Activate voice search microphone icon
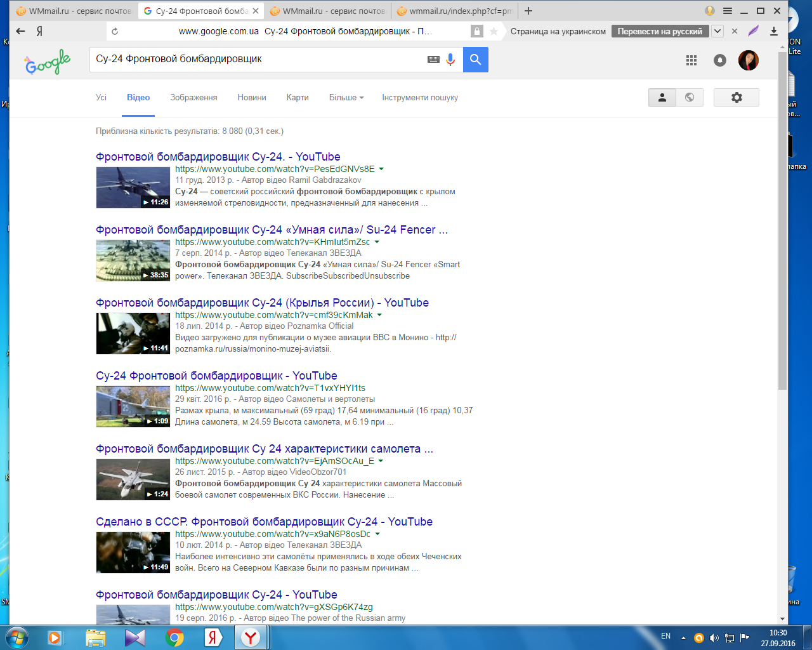812x650 pixels. 450,60
